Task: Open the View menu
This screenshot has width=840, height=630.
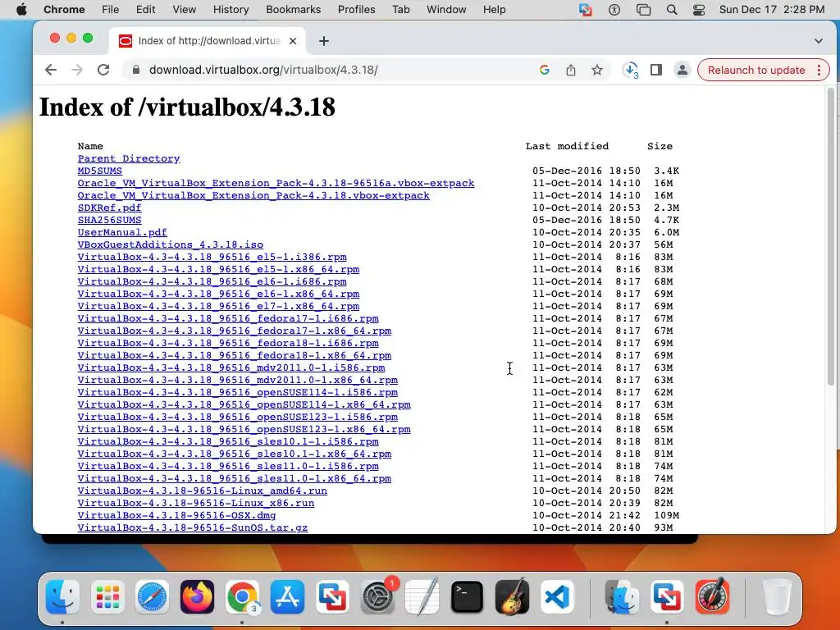Action: pos(185,10)
